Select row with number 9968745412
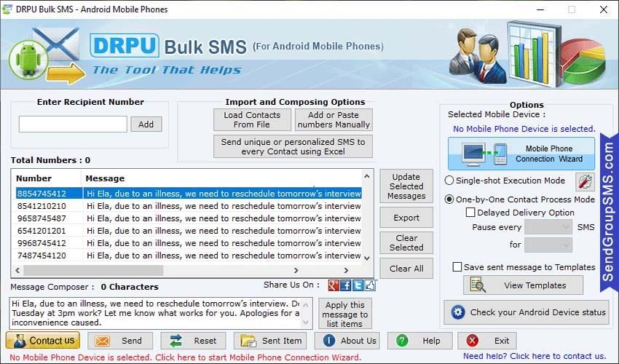The width and height of the screenshot is (619, 364). click(x=189, y=243)
